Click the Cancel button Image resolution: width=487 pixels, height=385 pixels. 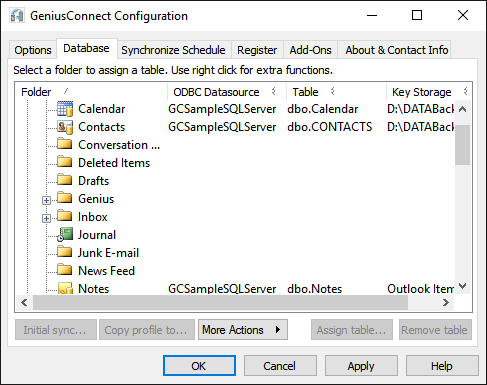pyautogui.click(x=280, y=366)
